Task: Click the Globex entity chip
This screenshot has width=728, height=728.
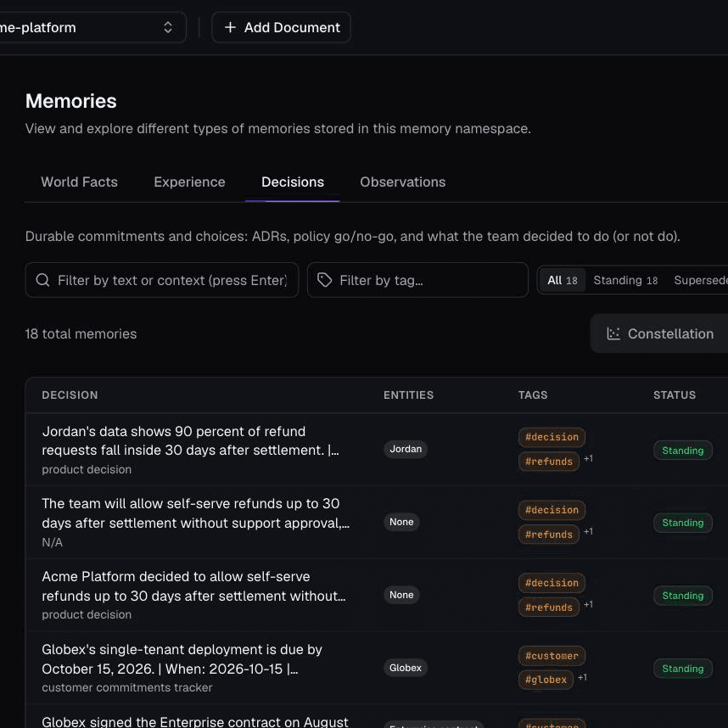Action: click(x=406, y=668)
